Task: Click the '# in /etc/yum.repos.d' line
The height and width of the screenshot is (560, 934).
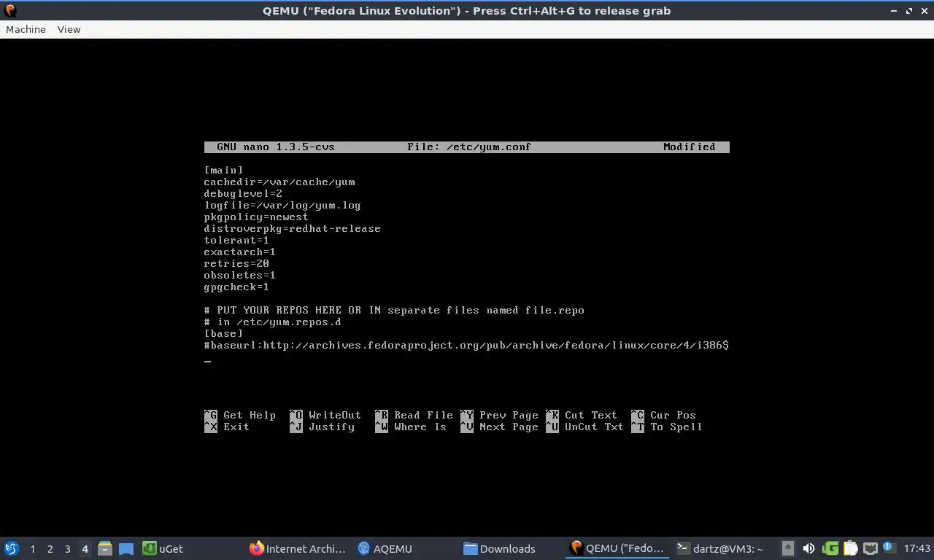Action: (x=273, y=322)
